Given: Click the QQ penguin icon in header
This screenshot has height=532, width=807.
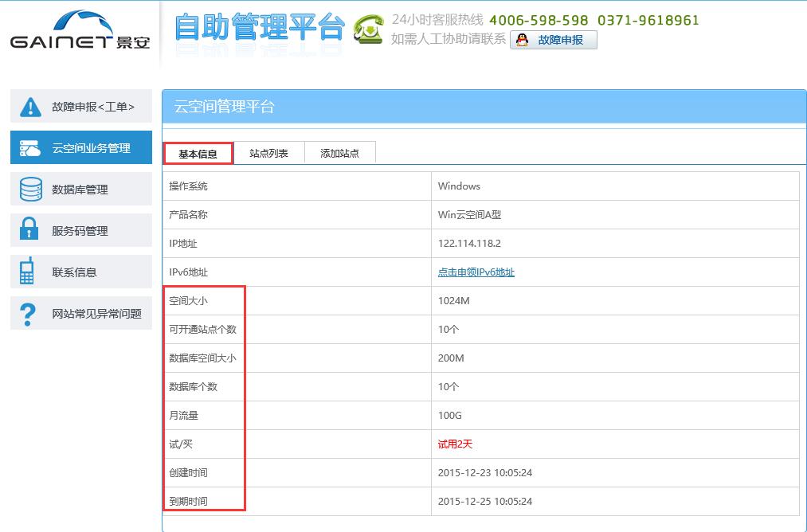Looking at the screenshot, I should coord(522,40).
